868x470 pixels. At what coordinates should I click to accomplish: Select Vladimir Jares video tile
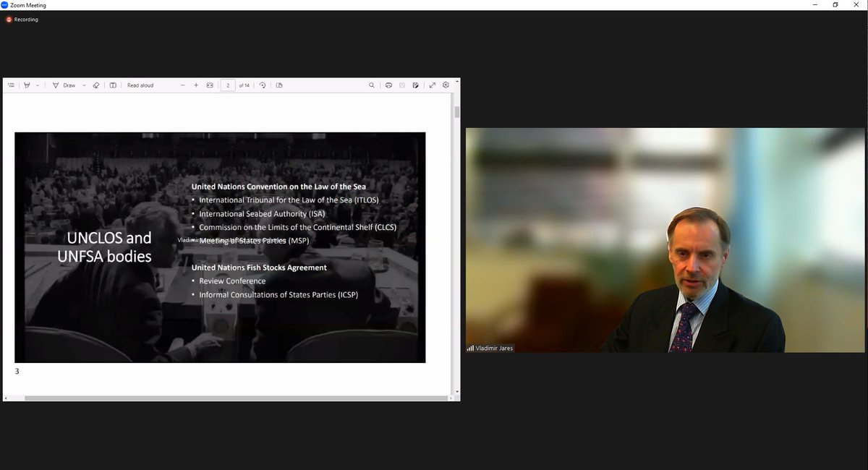[665, 240]
